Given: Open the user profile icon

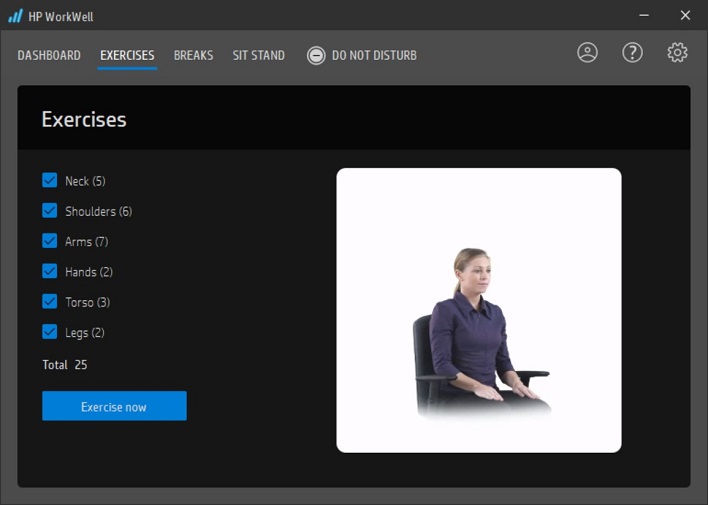Looking at the screenshot, I should (587, 53).
